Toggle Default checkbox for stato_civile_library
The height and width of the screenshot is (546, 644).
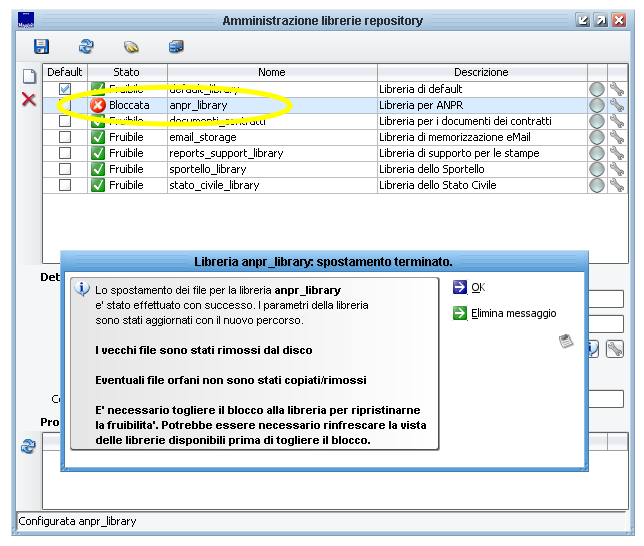click(x=65, y=185)
